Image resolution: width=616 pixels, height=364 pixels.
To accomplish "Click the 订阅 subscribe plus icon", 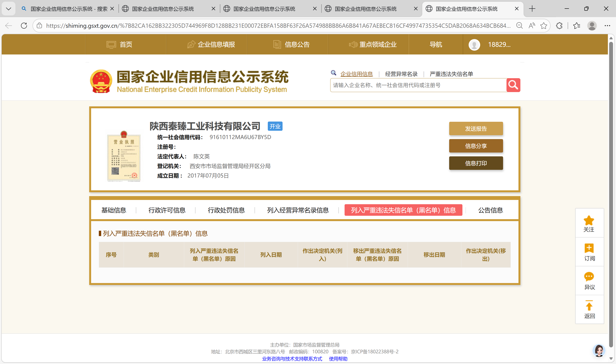I will click(x=589, y=248).
